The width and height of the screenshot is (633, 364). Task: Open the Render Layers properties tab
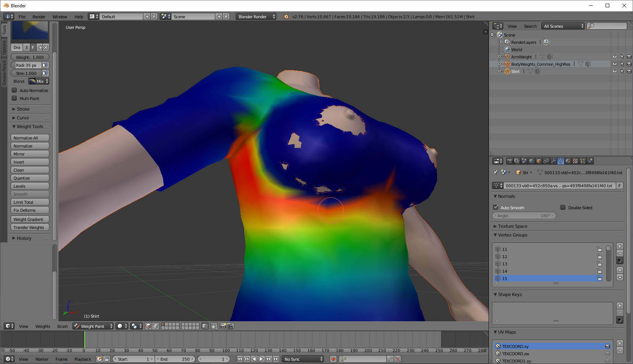point(517,161)
